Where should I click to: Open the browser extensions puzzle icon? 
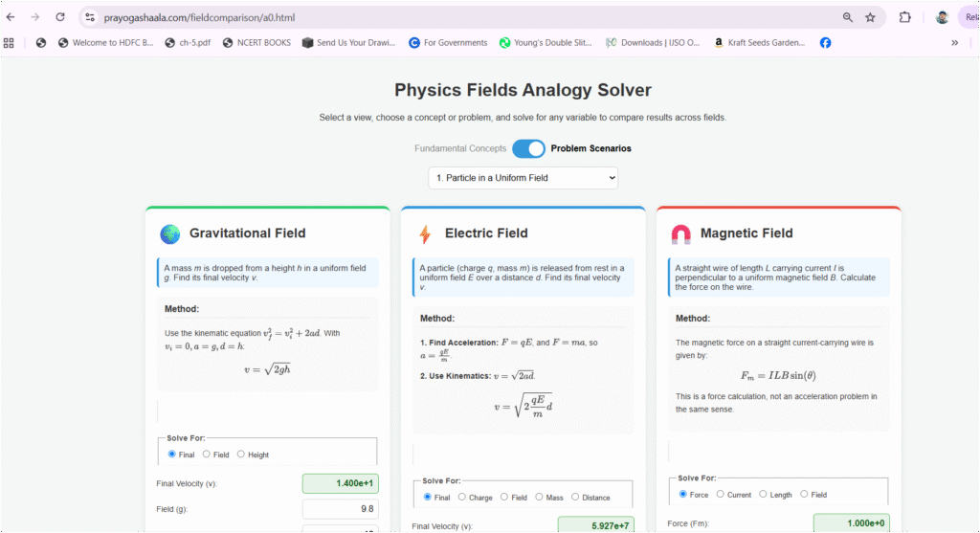coord(905,17)
